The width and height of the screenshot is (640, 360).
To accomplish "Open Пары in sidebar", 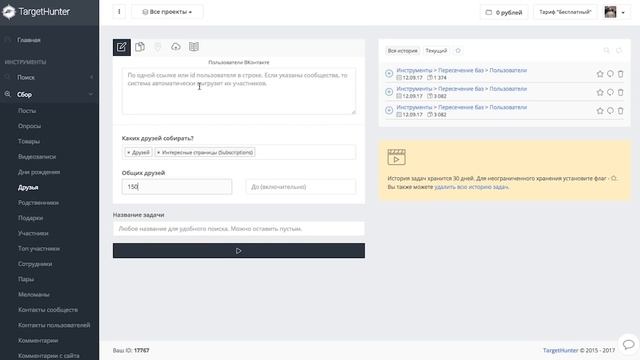I will (x=26, y=279).
